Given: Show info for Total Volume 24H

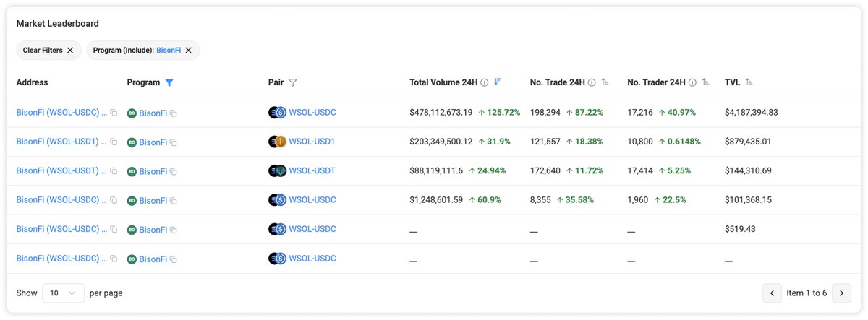Looking at the screenshot, I should (485, 82).
